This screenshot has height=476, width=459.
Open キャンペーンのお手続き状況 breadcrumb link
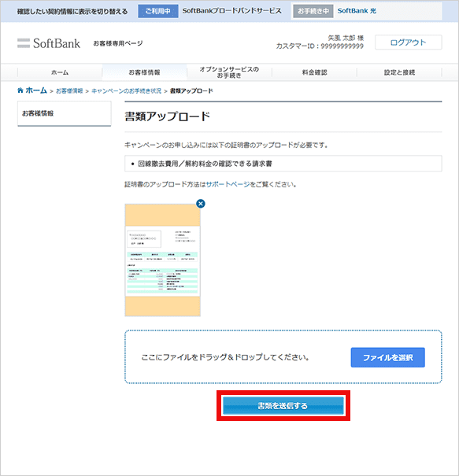click(x=127, y=90)
